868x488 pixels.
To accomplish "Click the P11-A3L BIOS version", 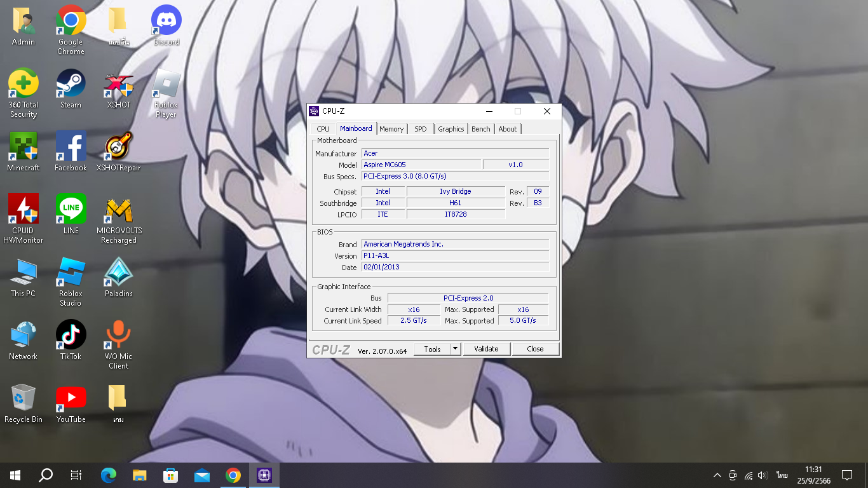I will [x=455, y=255].
